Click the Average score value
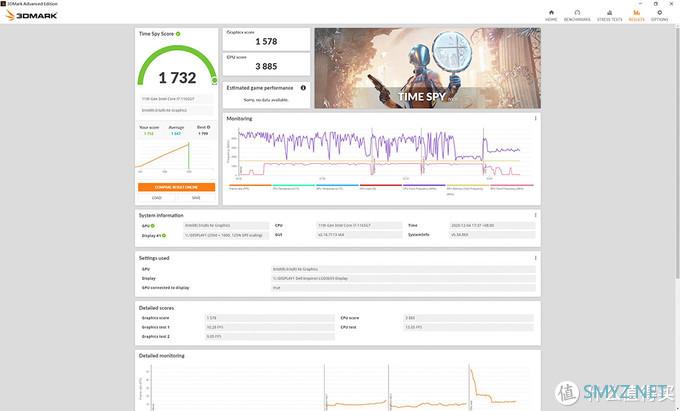This screenshot has width=680, height=411. (x=176, y=134)
